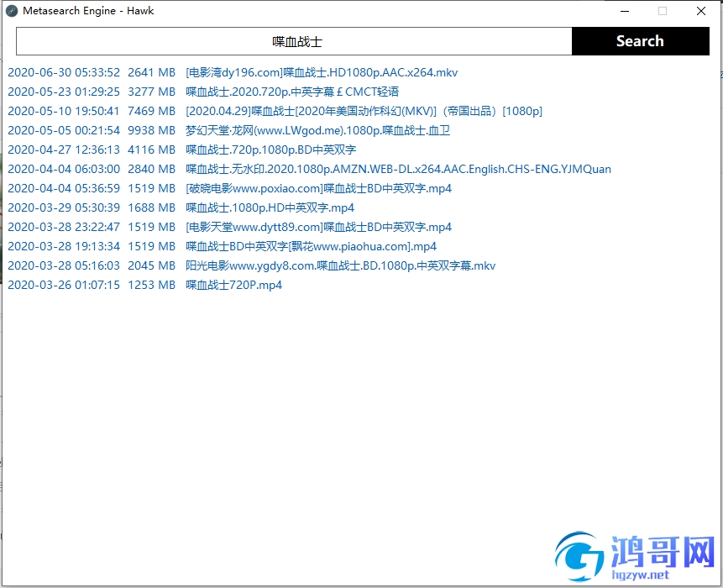Open result 喋血战士.1080p.HD中英双字.mp4
Viewport: 723px width, 588px height.
pyautogui.click(x=270, y=208)
